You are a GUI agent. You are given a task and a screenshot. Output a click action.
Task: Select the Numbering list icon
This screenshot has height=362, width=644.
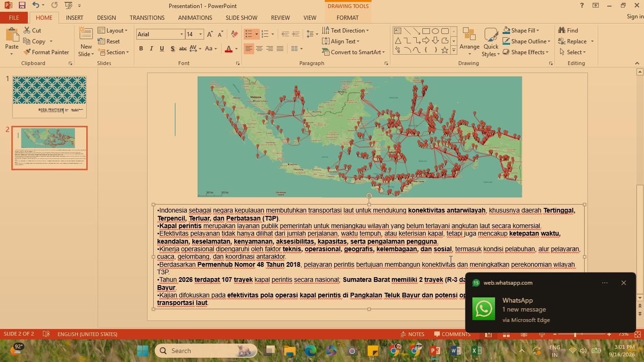tap(265, 34)
